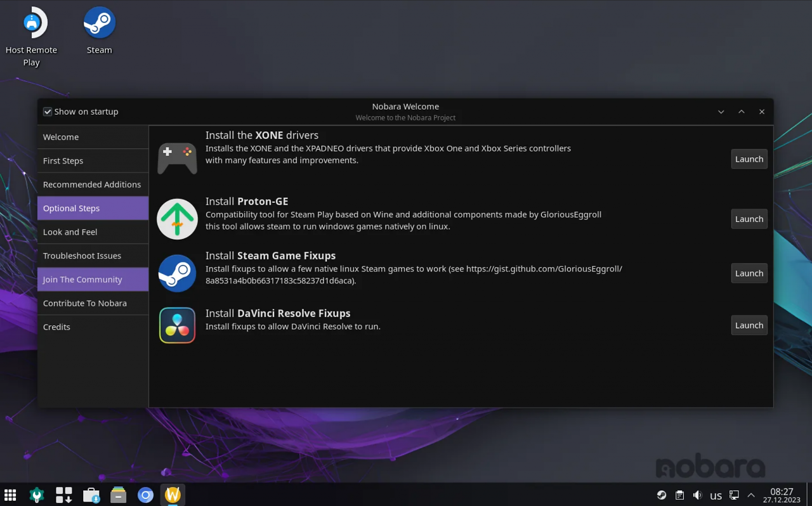Open the Welcome section
The width and height of the screenshot is (812, 506).
point(93,137)
